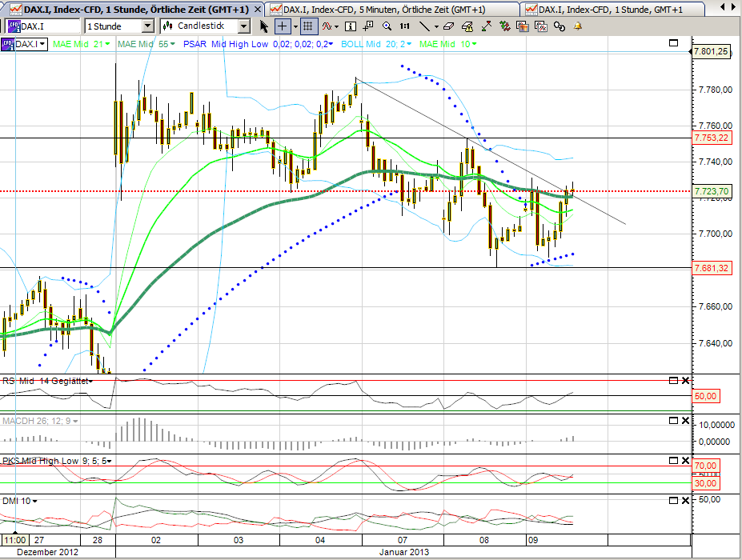The width and height of the screenshot is (742, 560).
Task: Click the alarm bell icon
Action: (577, 26)
